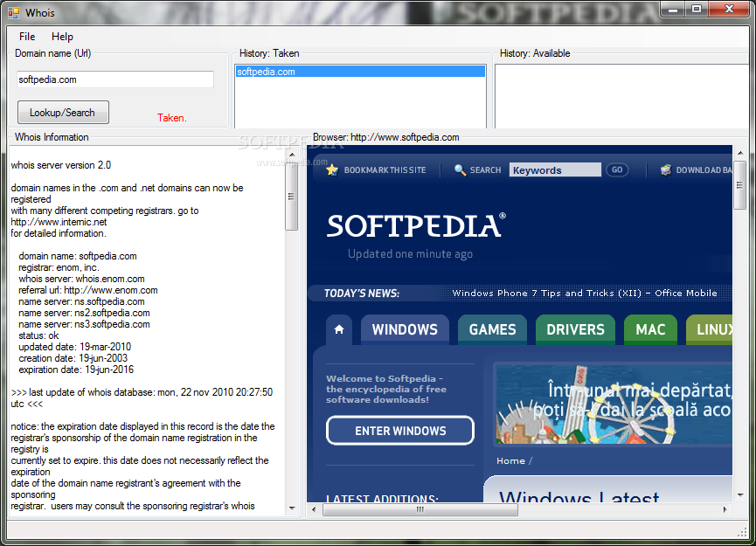Screen dimensions: 756x546
Task: Click the bookmark star icon
Action: click(x=332, y=169)
